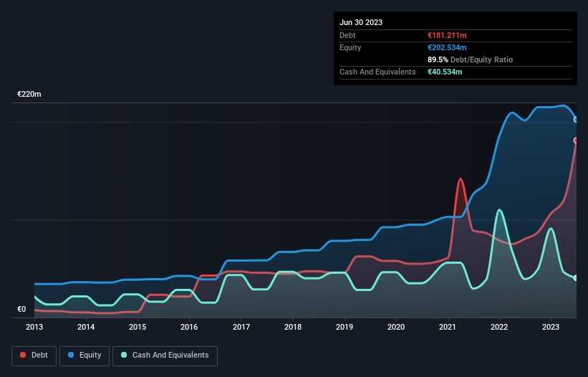This screenshot has height=377, width=588.
Task: Select the €181.211m debt value
Action: pyautogui.click(x=447, y=35)
